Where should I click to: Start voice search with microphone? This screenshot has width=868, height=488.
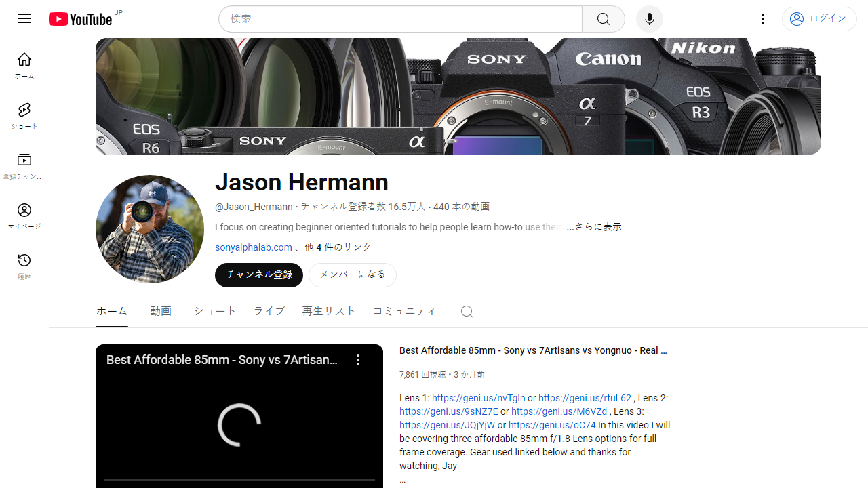coord(650,19)
